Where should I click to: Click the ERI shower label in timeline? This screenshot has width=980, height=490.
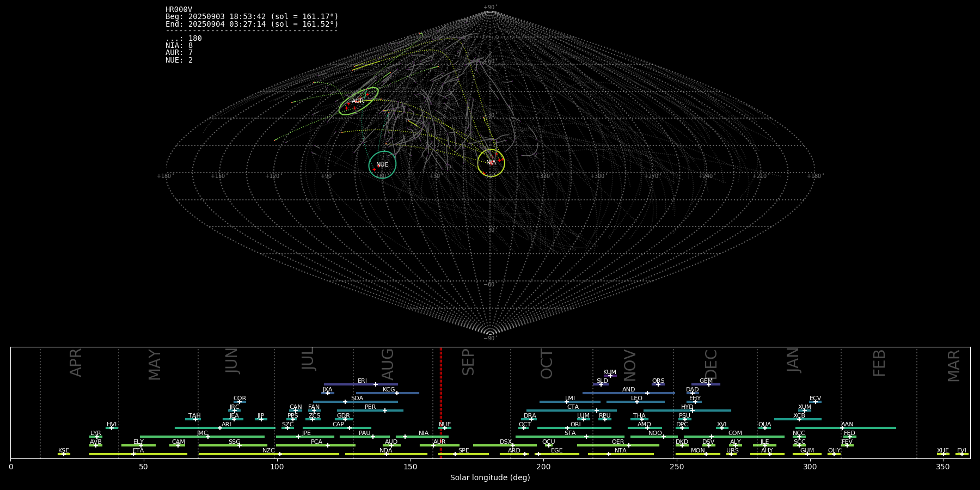coord(362,381)
